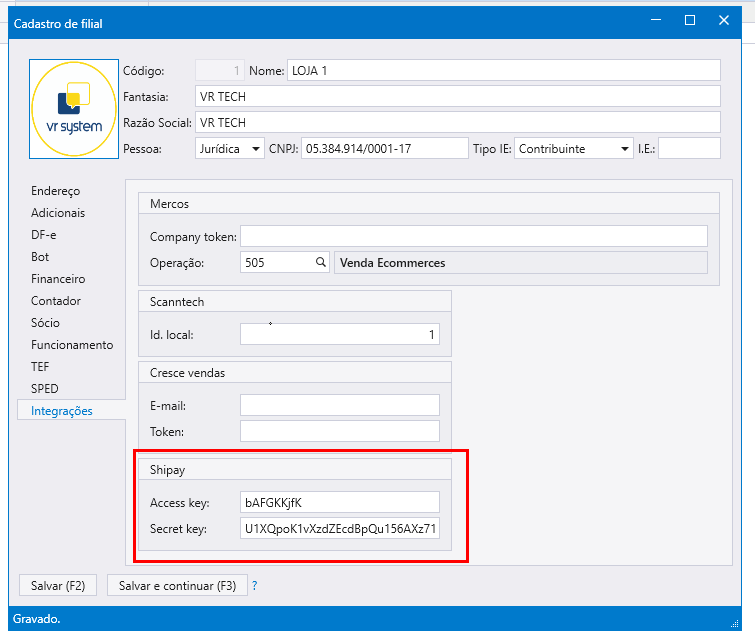Click the search icon in Operação field
The height and width of the screenshot is (641, 755).
click(321, 262)
